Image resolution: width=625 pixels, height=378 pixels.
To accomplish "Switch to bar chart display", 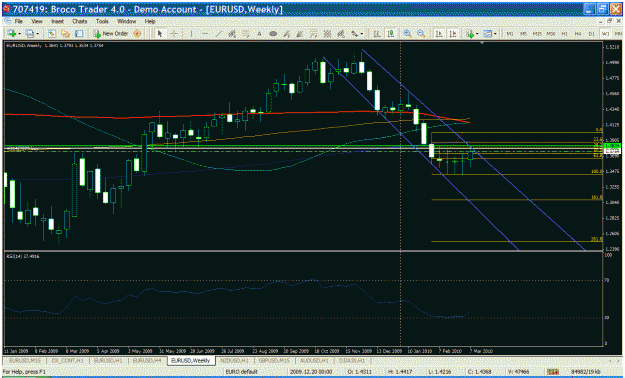I will [x=376, y=34].
